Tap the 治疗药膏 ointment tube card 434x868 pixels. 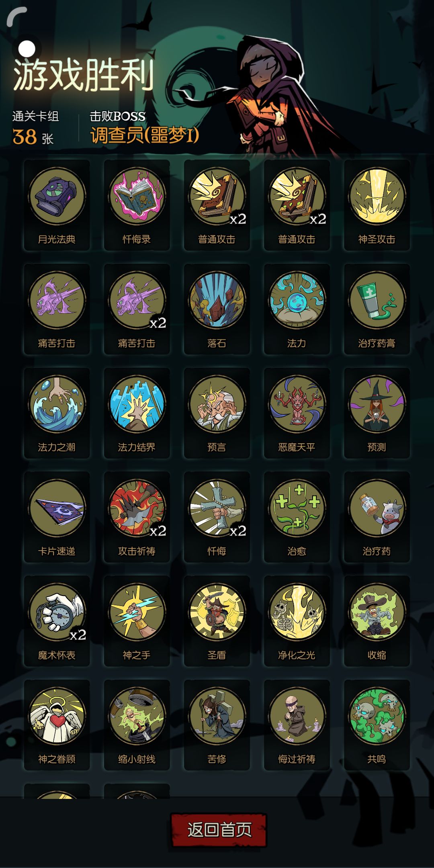(x=377, y=309)
